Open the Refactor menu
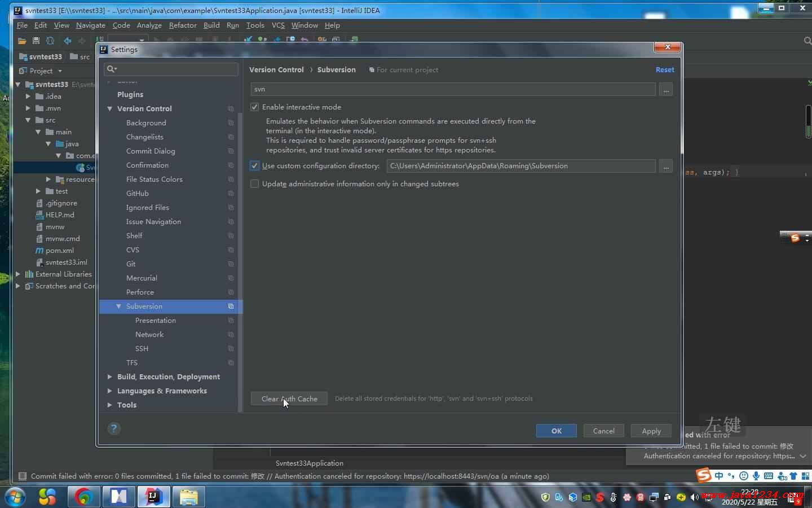The image size is (812, 508). [183, 25]
